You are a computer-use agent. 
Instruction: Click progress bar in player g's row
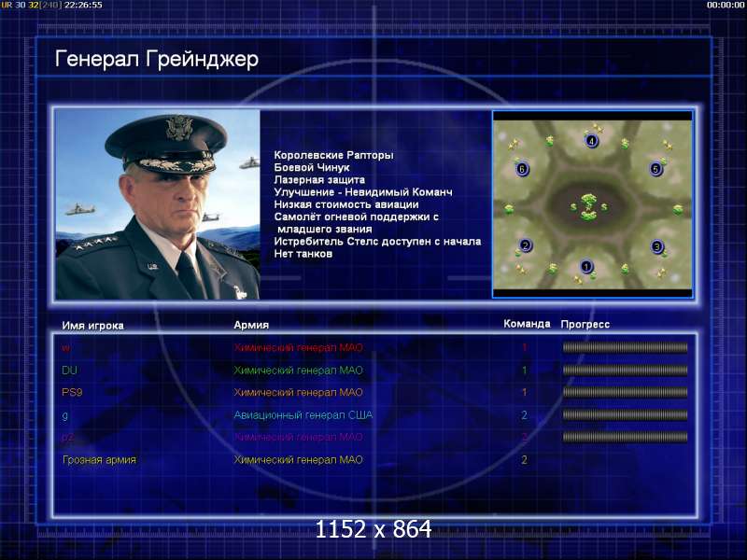click(x=625, y=414)
